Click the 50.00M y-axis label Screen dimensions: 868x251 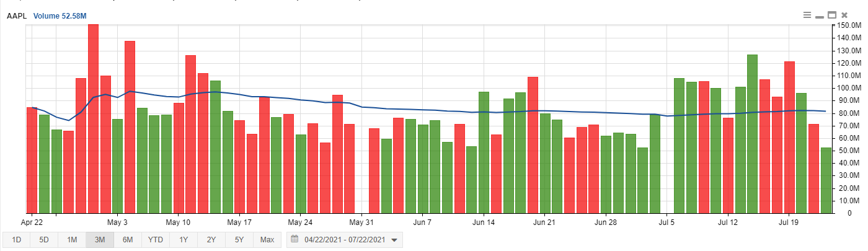tap(849, 151)
